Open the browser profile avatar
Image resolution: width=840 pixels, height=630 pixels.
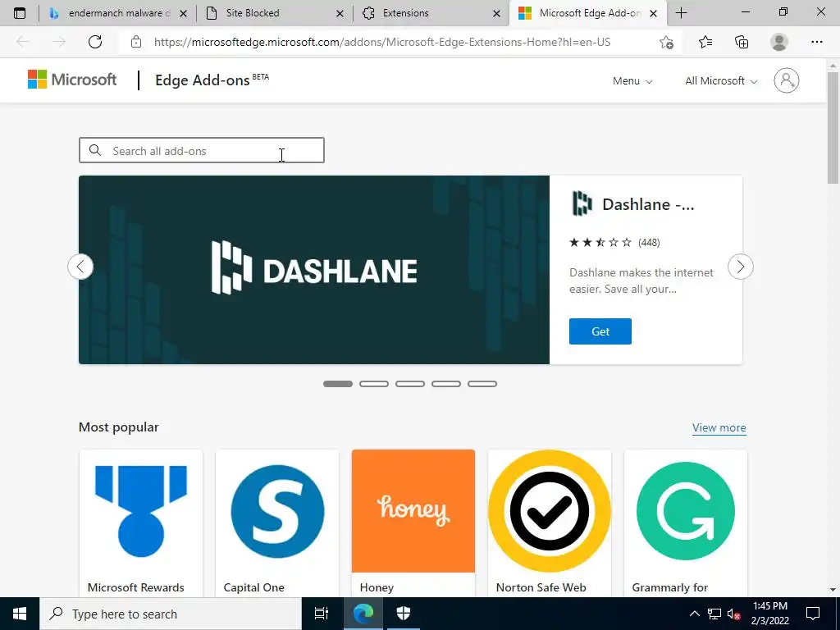point(779,42)
